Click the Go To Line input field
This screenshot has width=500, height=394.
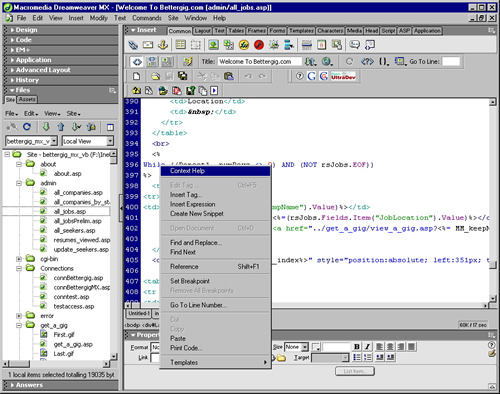click(451, 62)
